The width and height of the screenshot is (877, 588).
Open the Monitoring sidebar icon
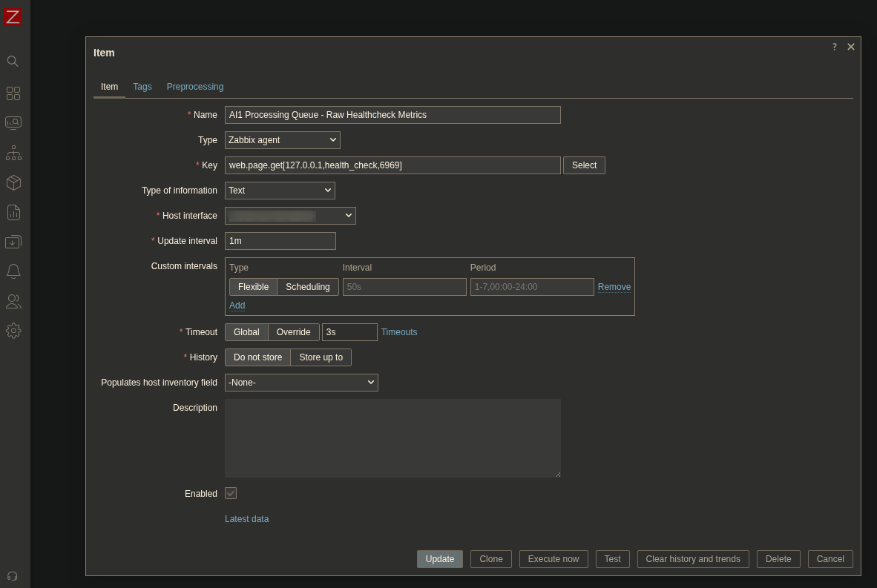[x=13, y=123]
